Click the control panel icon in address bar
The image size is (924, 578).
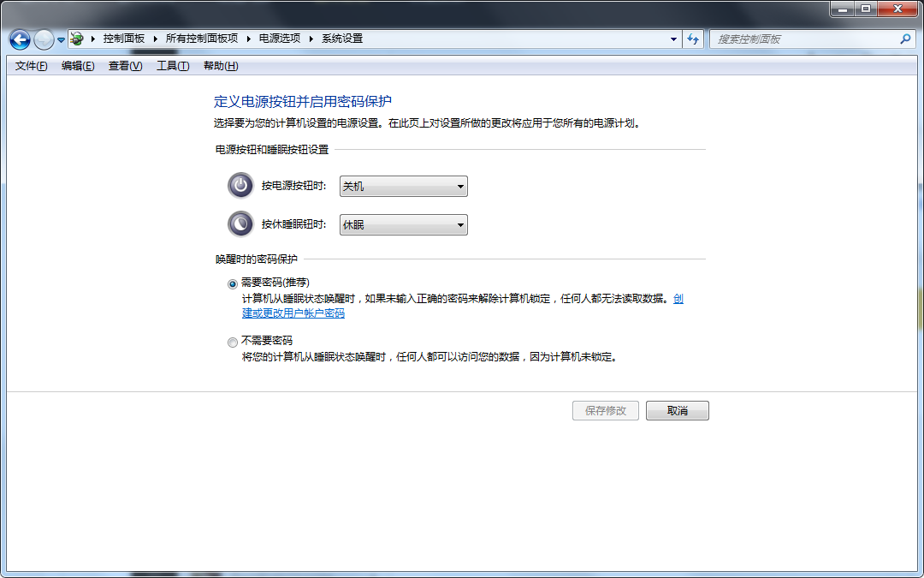(77, 39)
